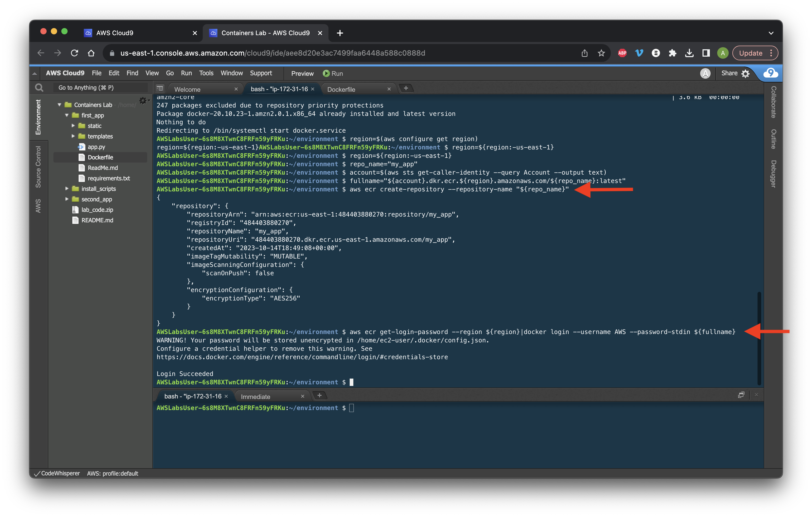Add a new tab in upper editor pane
The image size is (812, 517).
[406, 88]
